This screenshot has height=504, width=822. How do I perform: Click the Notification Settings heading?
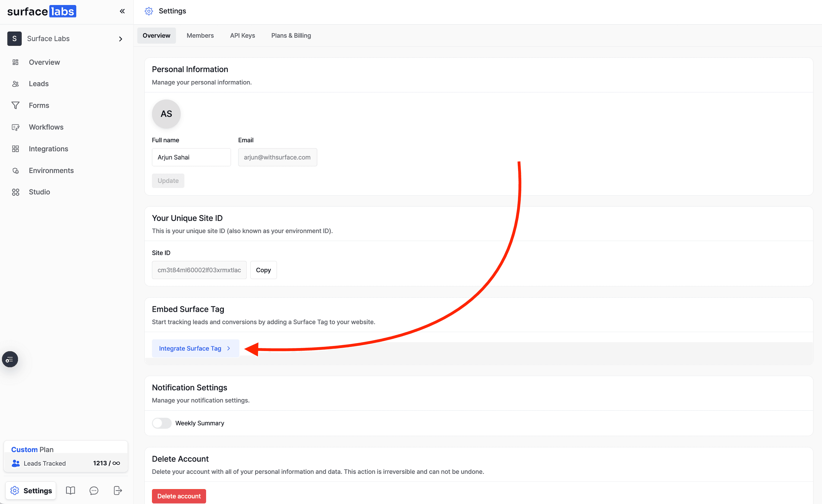(189, 387)
